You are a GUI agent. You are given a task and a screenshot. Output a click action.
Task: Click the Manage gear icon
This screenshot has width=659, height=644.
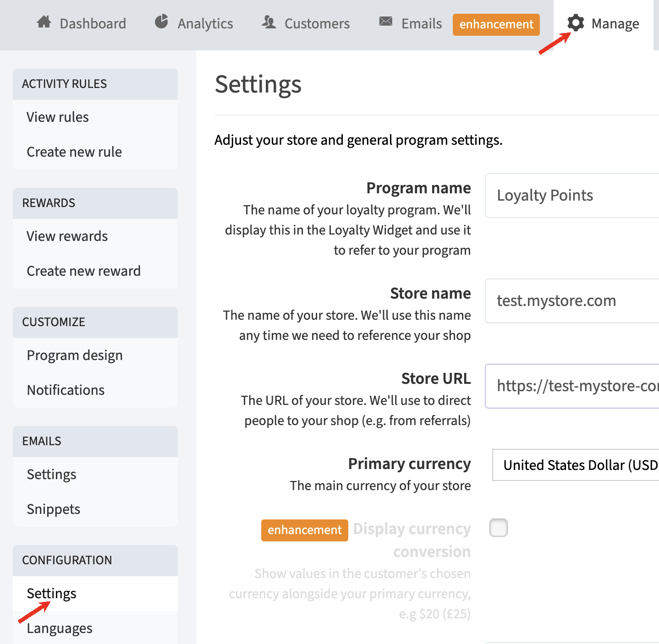(576, 22)
